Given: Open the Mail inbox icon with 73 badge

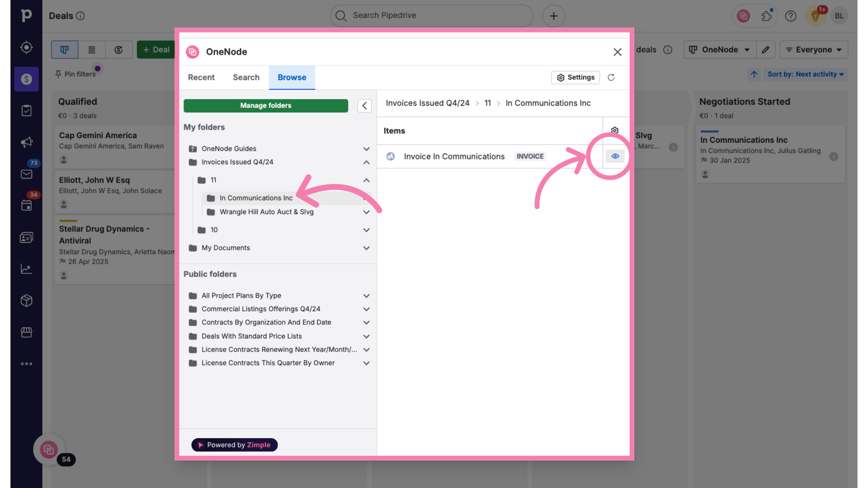Looking at the screenshot, I should [26, 174].
